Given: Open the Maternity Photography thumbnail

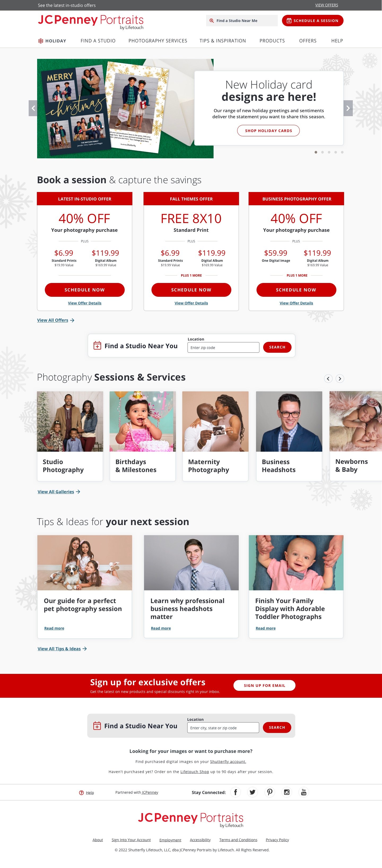Looking at the screenshot, I should (x=215, y=421).
